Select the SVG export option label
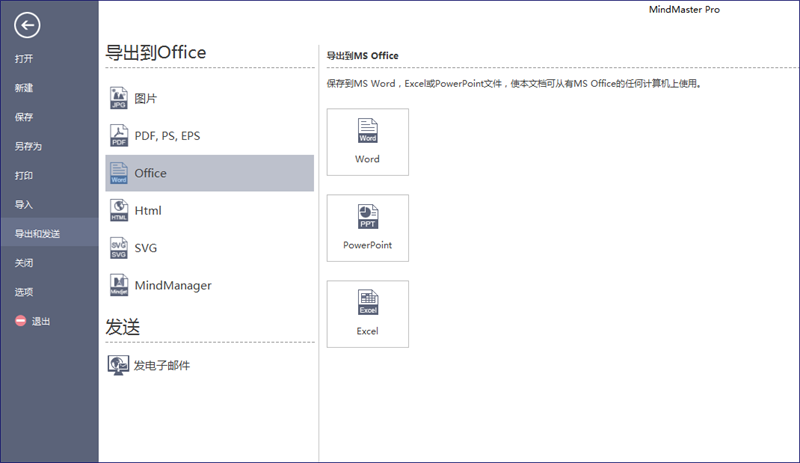 [x=145, y=248]
